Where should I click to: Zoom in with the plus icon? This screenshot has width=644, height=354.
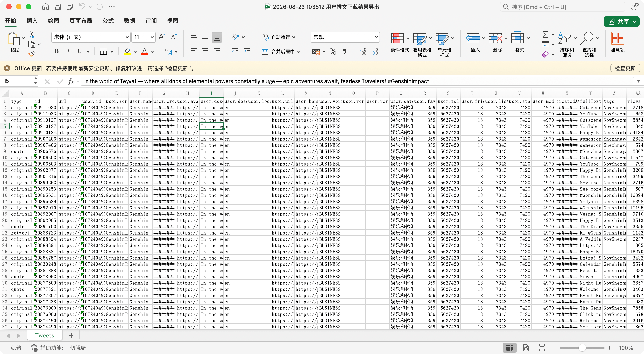coord(610,348)
